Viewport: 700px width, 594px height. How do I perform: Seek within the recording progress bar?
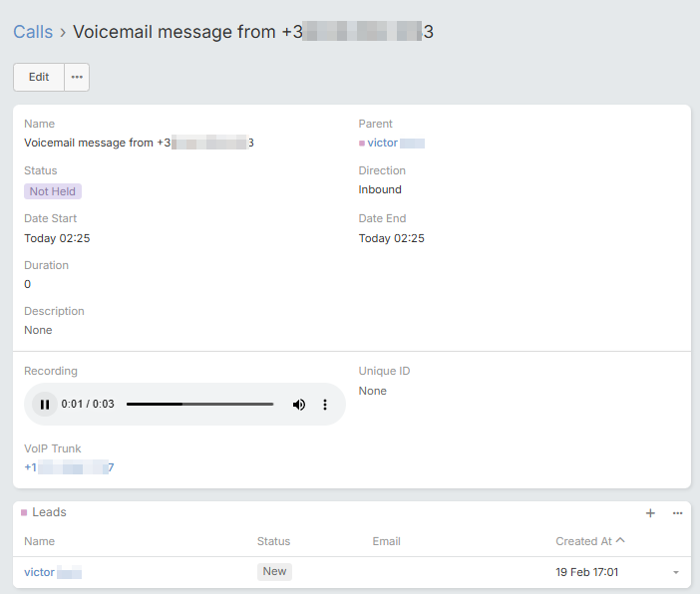tap(199, 405)
